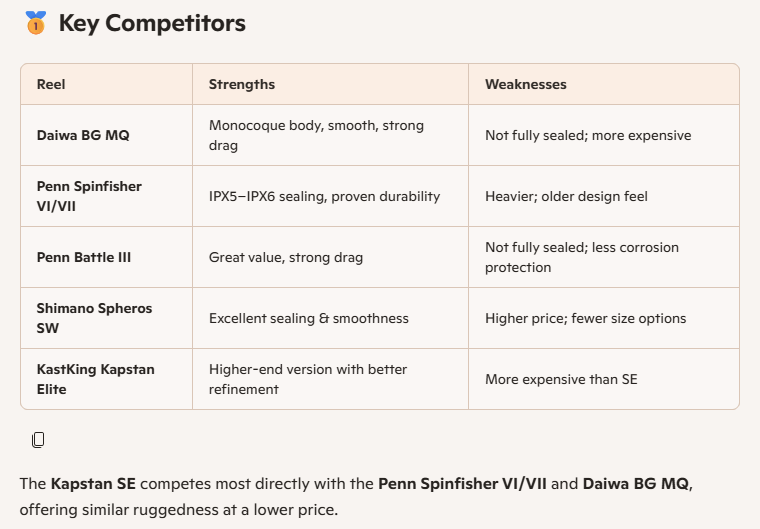This screenshot has width=760, height=529.
Task: Select the Strengths column header
Action: 241,85
